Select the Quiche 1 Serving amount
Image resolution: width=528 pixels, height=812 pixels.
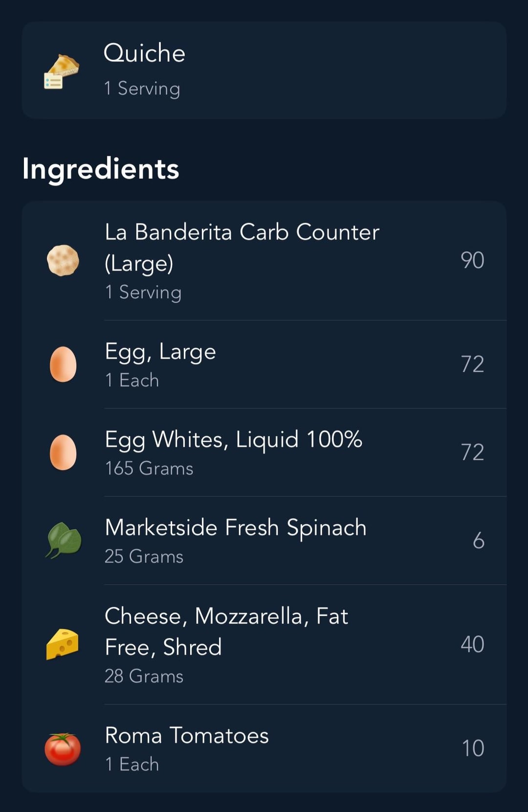[142, 89]
